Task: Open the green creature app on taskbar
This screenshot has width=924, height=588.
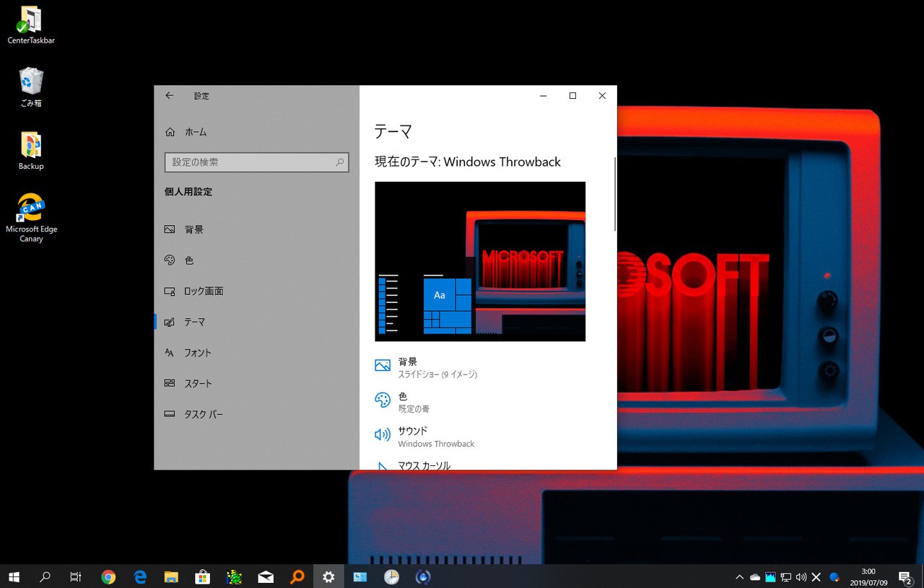Action: tap(234, 576)
